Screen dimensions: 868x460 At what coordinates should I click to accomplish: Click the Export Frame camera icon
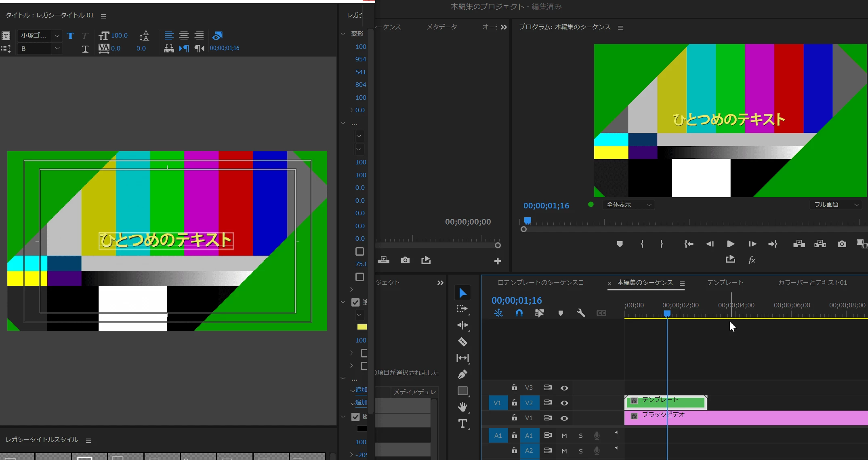(842, 244)
